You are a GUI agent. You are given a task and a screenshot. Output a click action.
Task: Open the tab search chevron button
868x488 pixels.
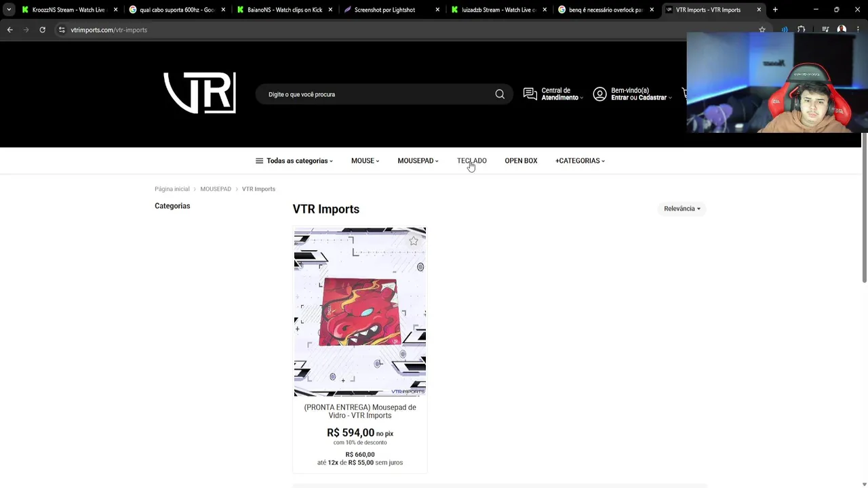(8, 9)
